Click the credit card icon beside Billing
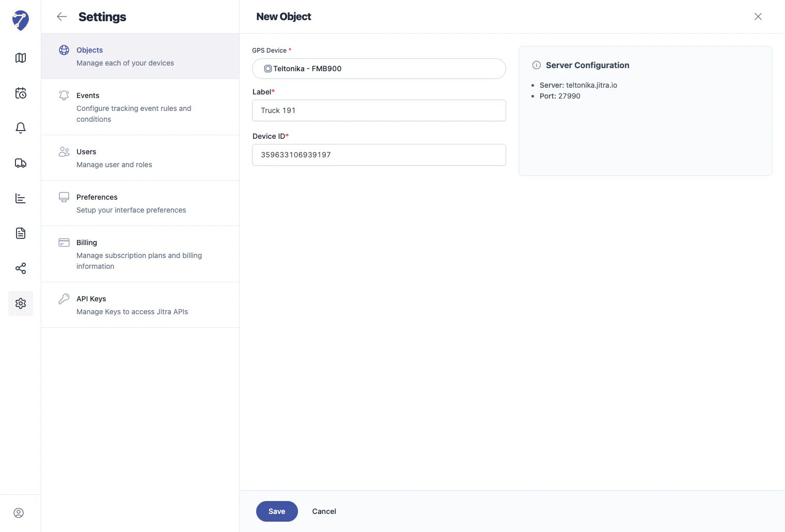 click(x=64, y=243)
